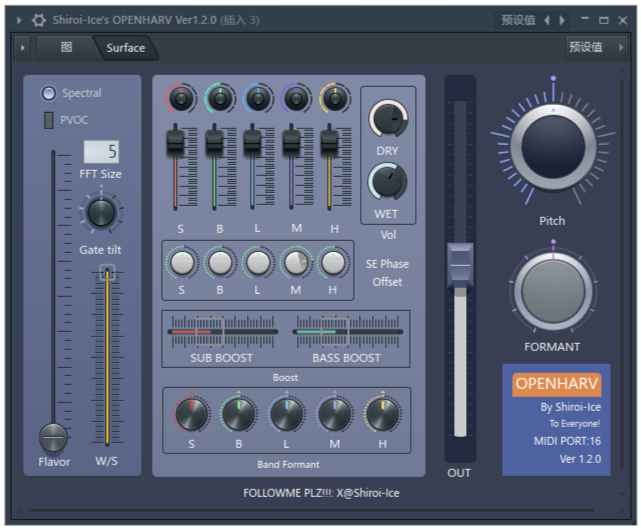
Task: Switch to the Surface tab
Action: tap(125, 47)
